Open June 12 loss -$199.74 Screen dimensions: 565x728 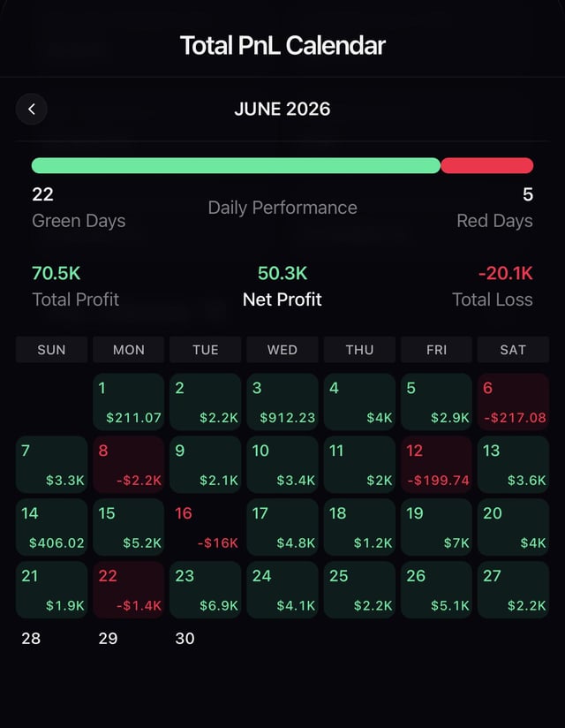pyautogui.click(x=436, y=465)
